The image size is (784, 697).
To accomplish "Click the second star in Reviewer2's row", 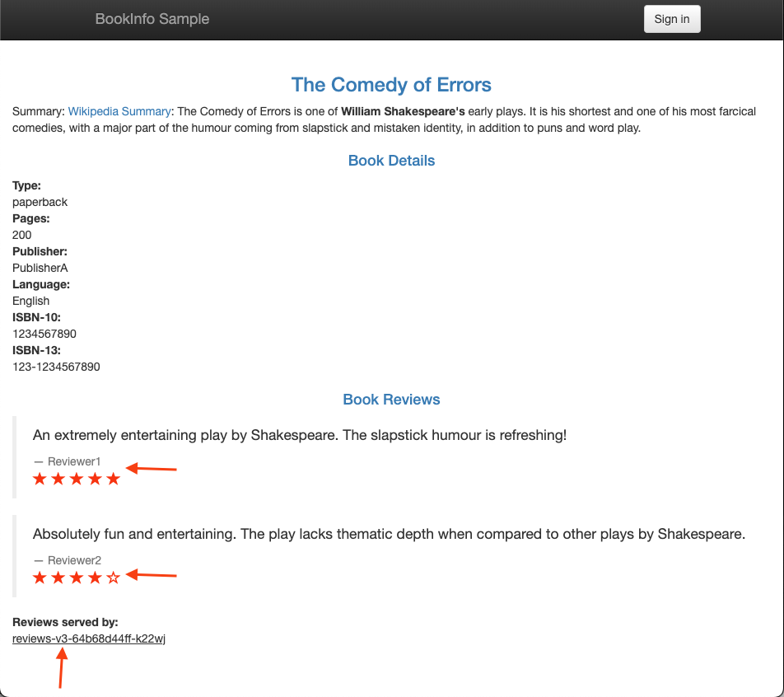I will [x=58, y=577].
